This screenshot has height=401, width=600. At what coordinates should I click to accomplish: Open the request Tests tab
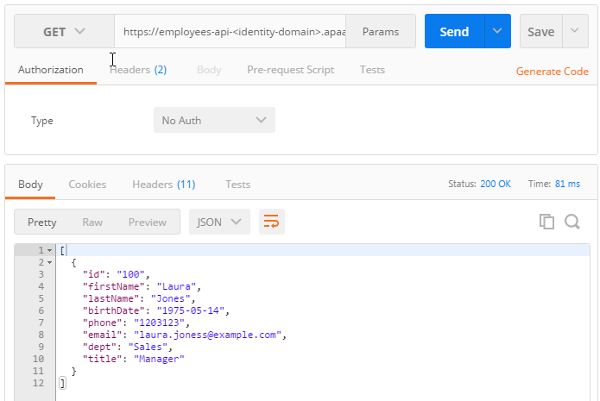[372, 70]
